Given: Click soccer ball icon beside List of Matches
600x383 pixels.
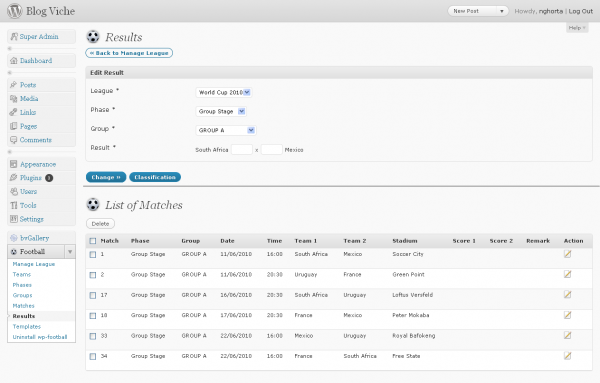Looking at the screenshot, I should [93, 204].
